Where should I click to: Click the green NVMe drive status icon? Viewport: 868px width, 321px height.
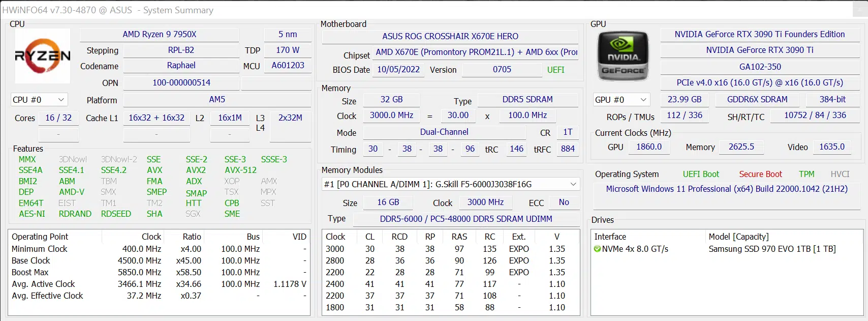click(x=598, y=249)
